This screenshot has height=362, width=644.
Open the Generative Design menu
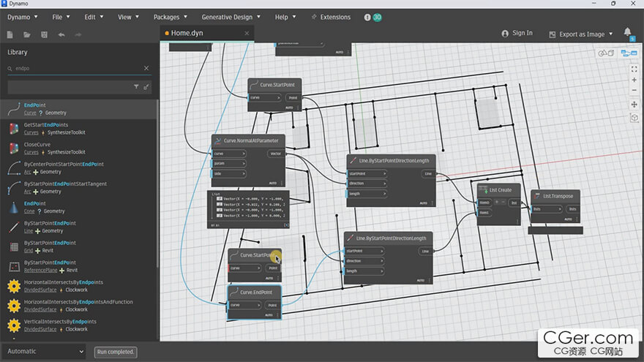(231, 18)
